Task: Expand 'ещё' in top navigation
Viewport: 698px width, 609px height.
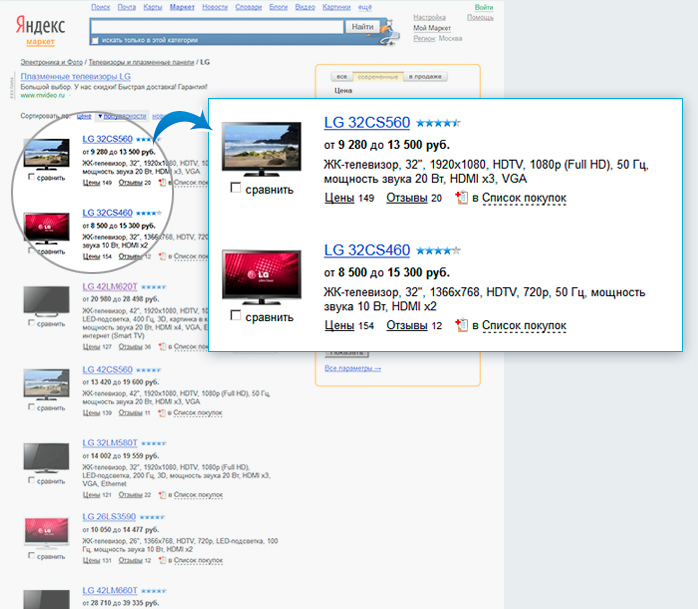Action: [x=365, y=7]
